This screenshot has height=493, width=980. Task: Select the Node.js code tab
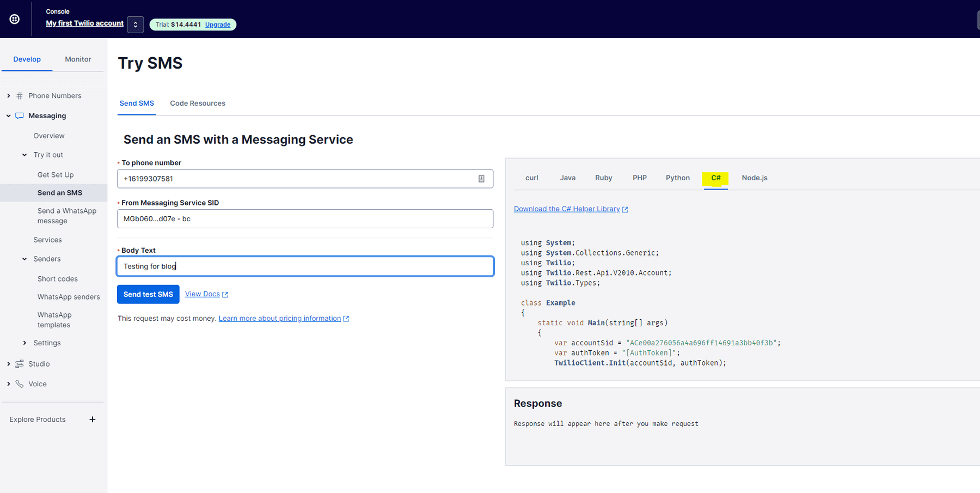coord(755,178)
